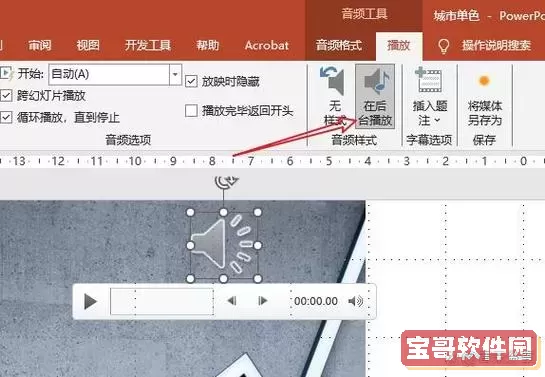The width and height of the screenshot is (545, 377).
Task: Switch to Audio Format (音频格式) tab
Action: [339, 46]
